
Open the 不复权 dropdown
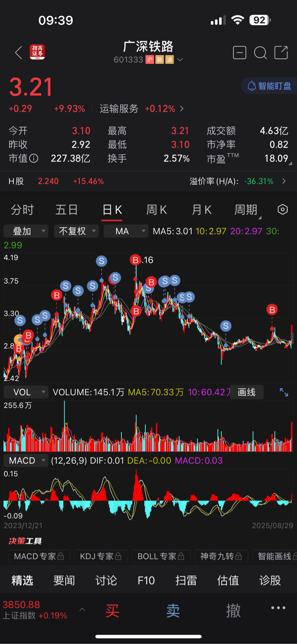click(76, 231)
